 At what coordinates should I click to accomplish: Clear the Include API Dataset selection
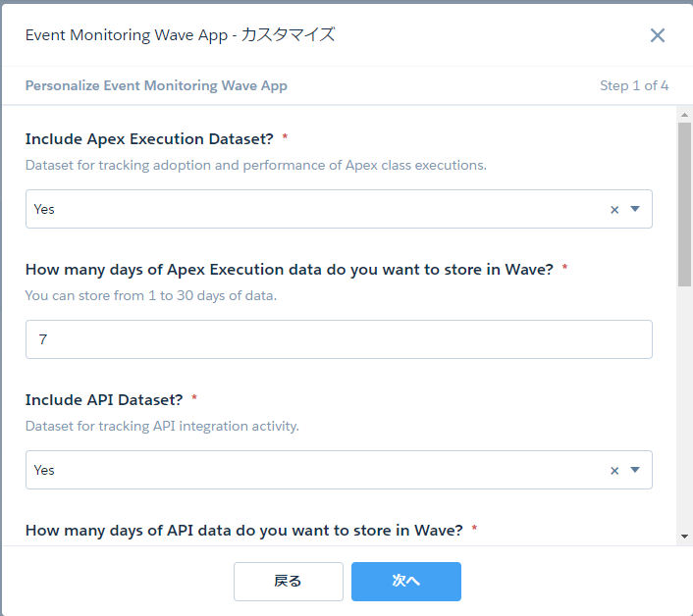(x=614, y=471)
